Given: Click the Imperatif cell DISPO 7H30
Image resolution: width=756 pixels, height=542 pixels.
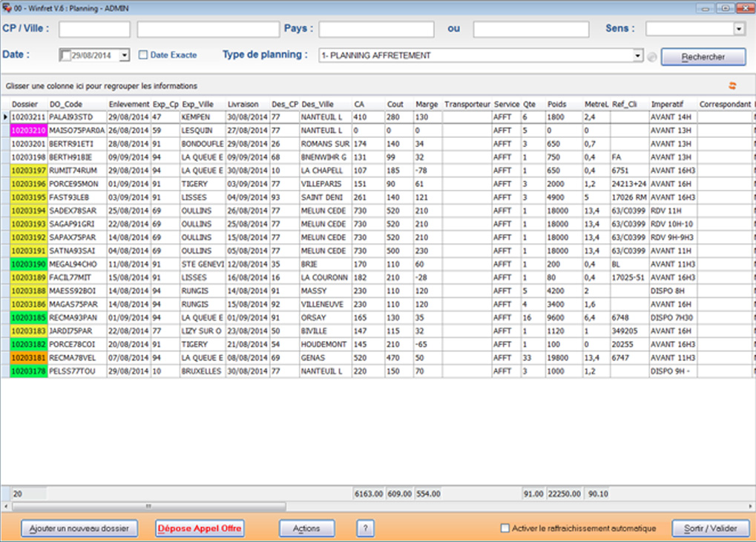Looking at the screenshot, I should coord(673,318).
